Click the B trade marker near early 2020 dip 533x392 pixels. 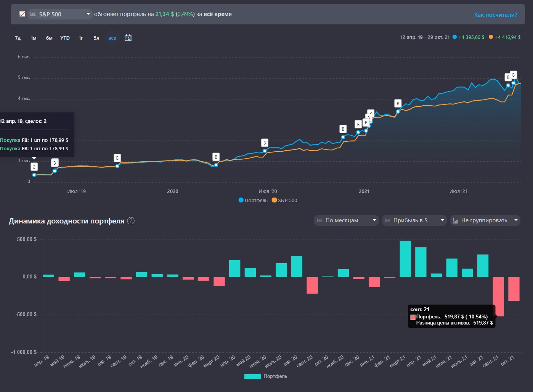(x=216, y=157)
